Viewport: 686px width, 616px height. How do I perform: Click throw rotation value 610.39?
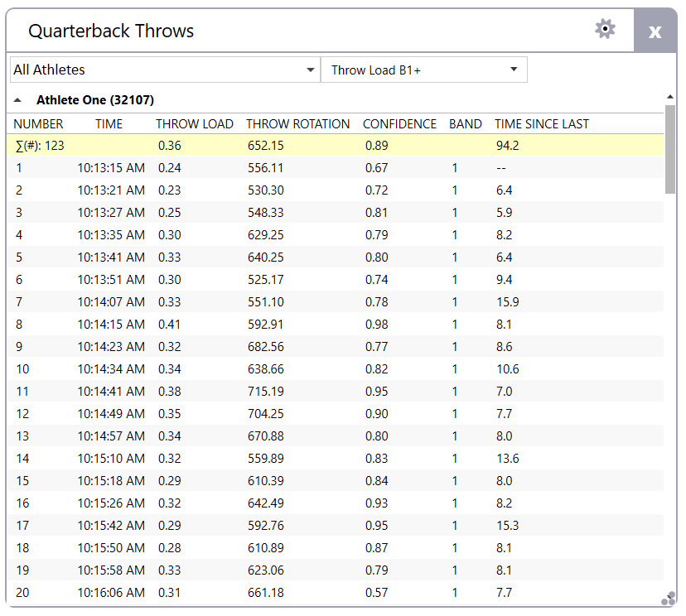coord(266,480)
